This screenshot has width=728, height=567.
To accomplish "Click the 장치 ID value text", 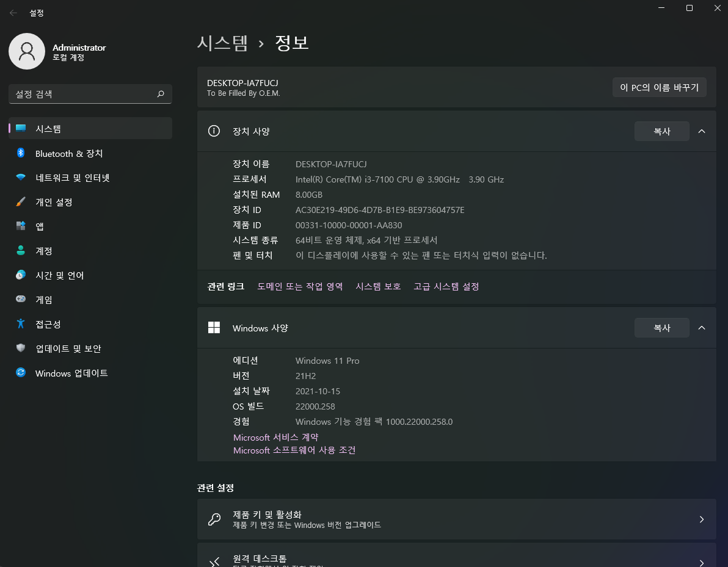I will 380,210.
